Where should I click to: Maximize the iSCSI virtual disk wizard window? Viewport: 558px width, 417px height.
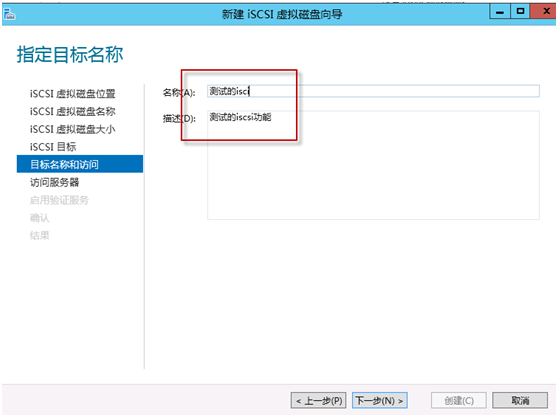pyautogui.click(x=520, y=12)
